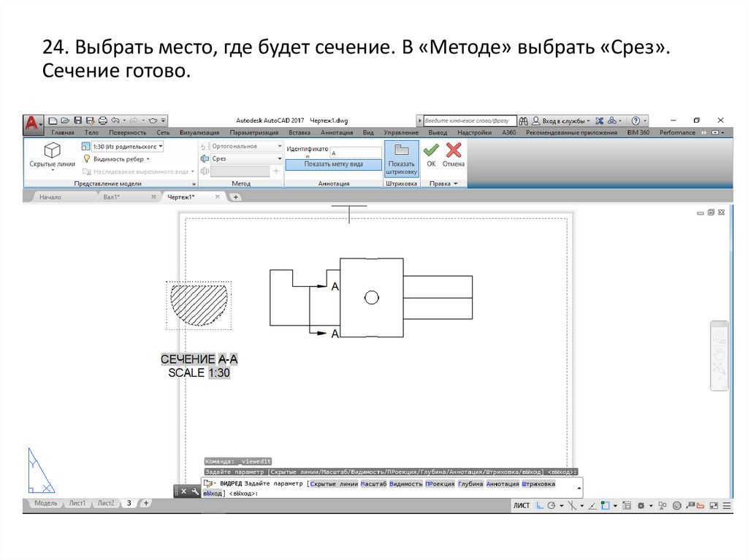
Task: Open the Главная ribbon tab
Action: (63, 133)
